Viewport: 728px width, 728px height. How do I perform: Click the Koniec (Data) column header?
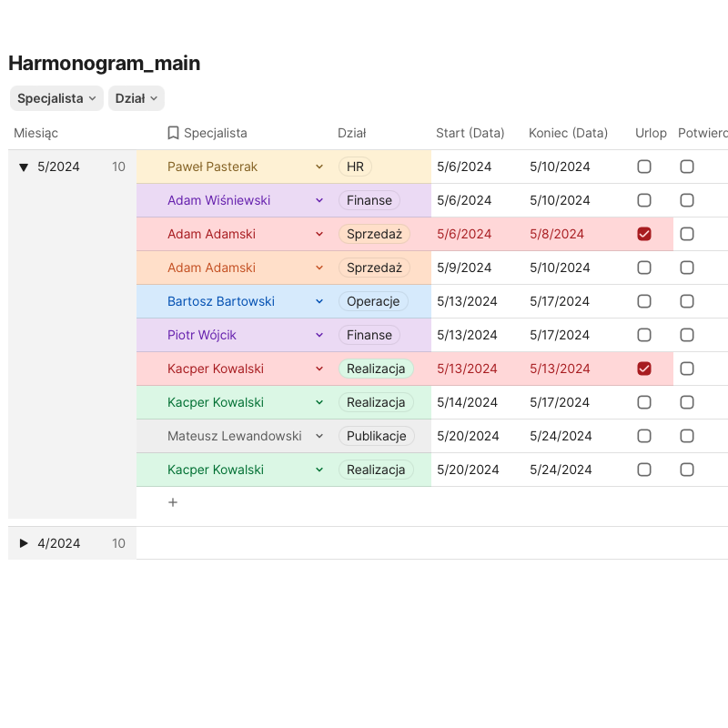click(x=568, y=133)
